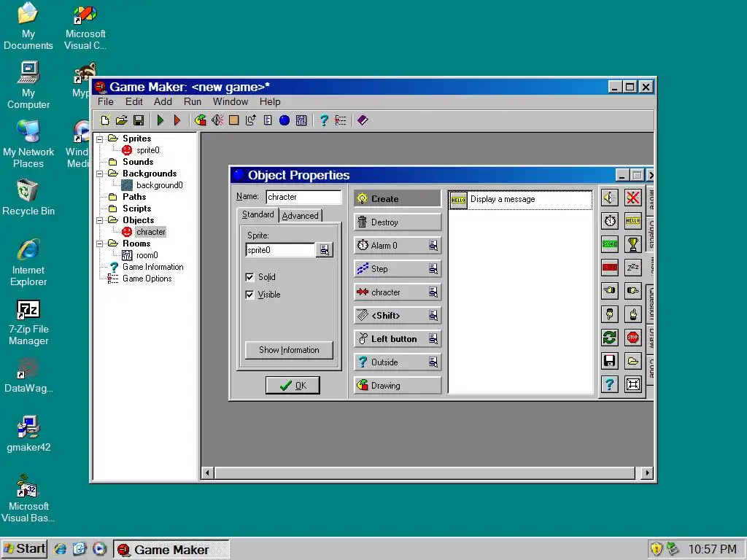Open the File menu

[106, 102]
